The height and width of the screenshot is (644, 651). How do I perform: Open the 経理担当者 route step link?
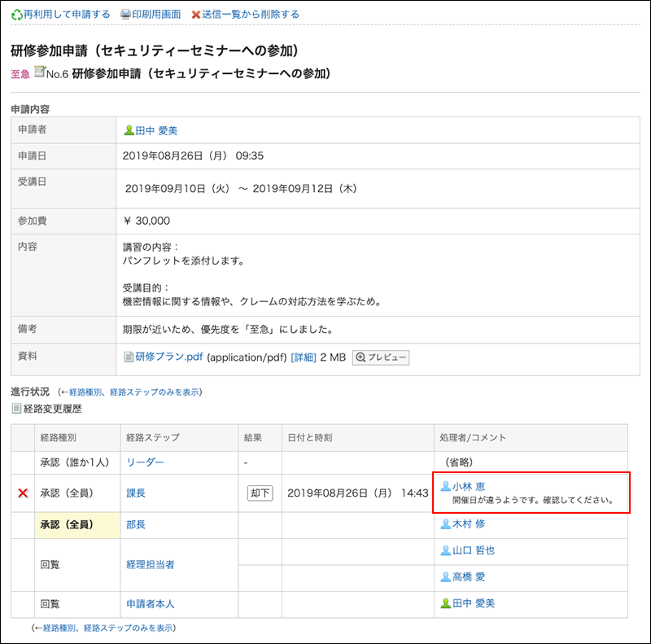(151, 563)
